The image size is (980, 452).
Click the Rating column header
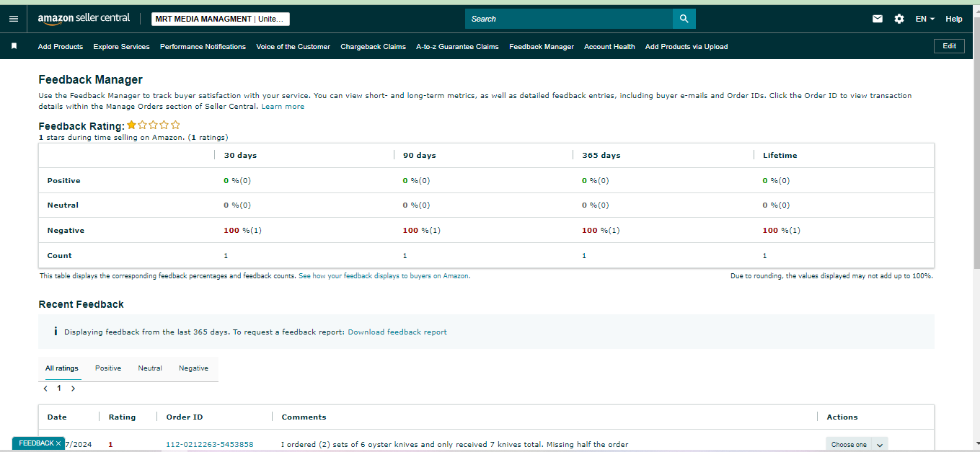coord(122,417)
